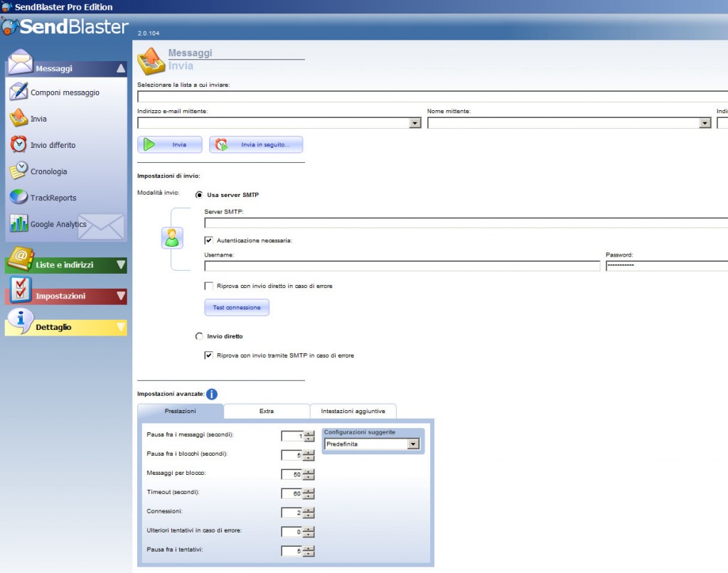
Task: Click the Pausa fra i messaggi value field
Action: (x=292, y=436)
